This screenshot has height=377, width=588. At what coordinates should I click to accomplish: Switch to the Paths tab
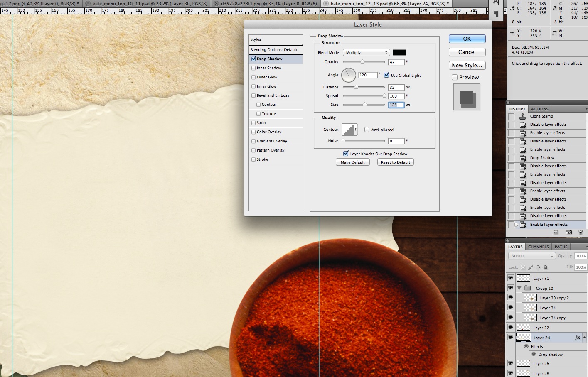click(x=561, y=247)
